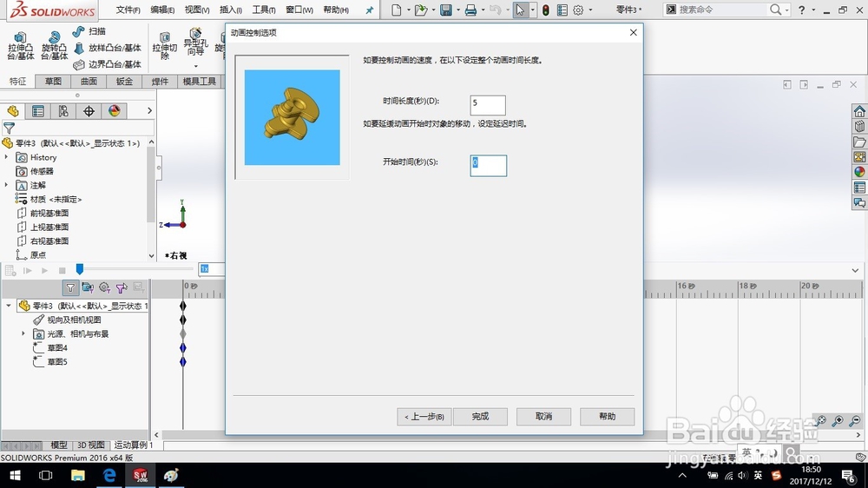Click the 取消 cancel button

pyautogui.click(x=543, y=417)
